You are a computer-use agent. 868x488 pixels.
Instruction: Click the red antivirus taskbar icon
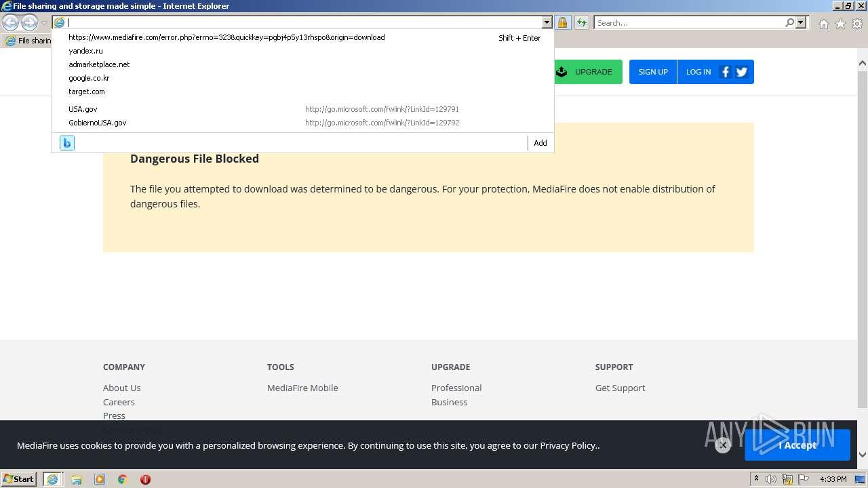pyautogui.click(x=145, y=479)
